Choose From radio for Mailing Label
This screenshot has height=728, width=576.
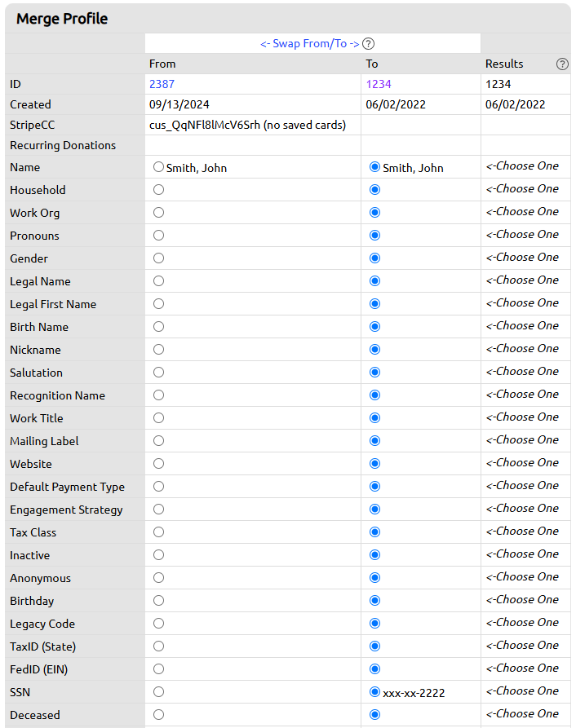159,440
